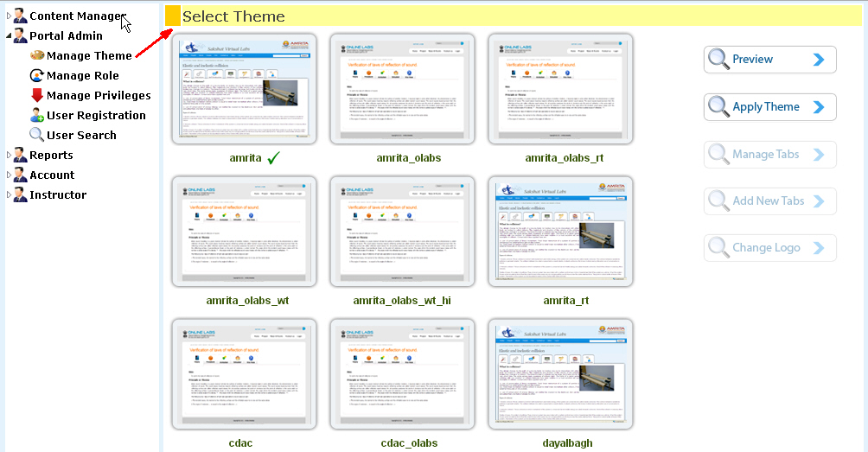Click the Manage Role icon
868x452 pixels.
click(37, 75)
